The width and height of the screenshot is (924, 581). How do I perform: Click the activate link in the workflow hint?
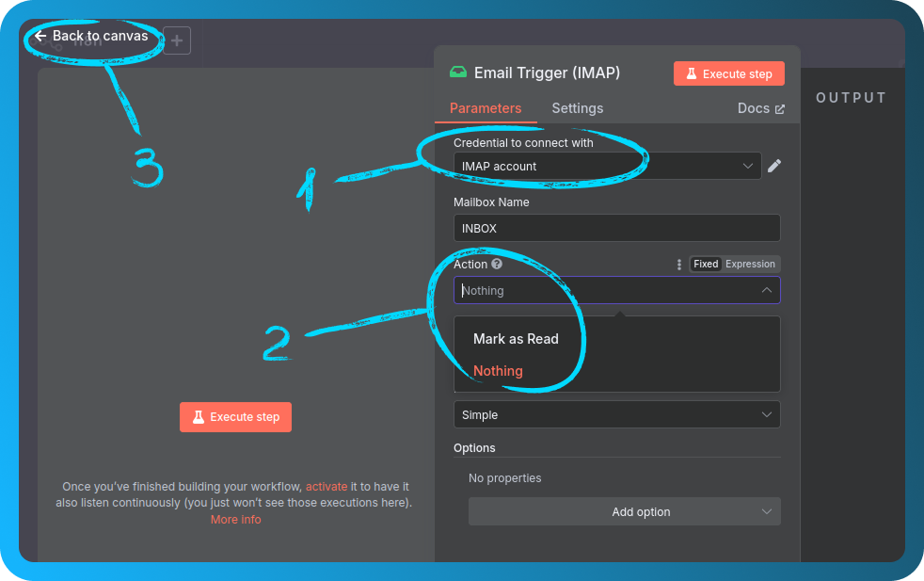tap(326, 487)
